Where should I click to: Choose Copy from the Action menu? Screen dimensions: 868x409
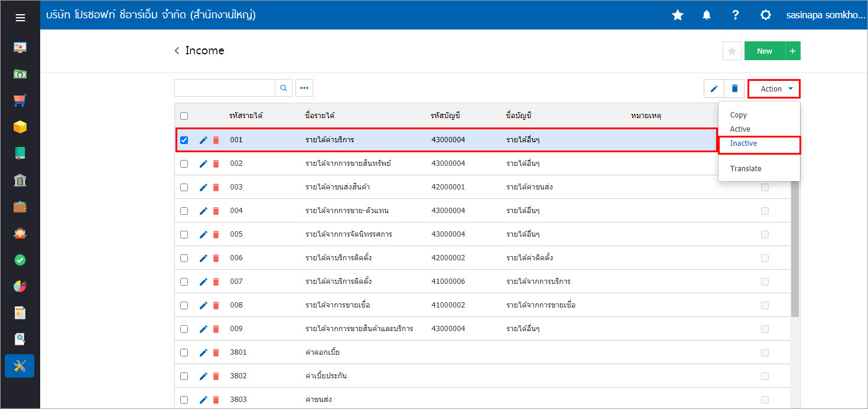[739, 115]
